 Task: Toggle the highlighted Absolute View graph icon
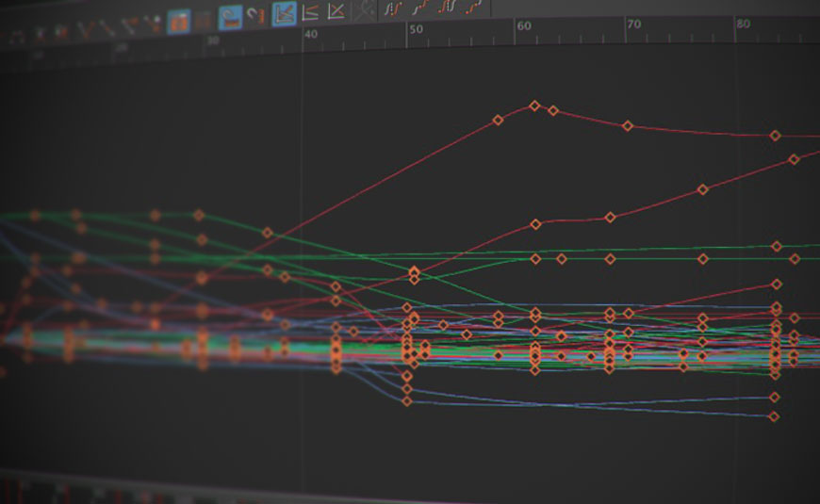click(x=284, y=13)
